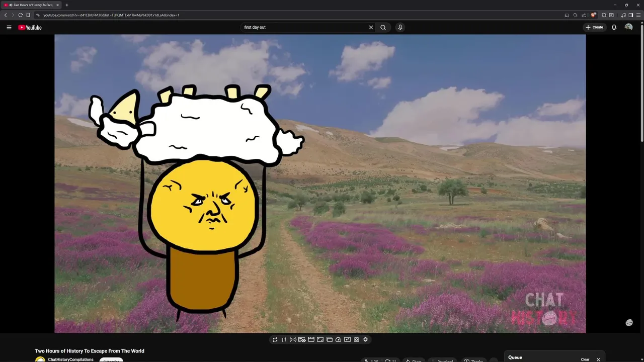Open the browser main menu

[x=638, y=15]
